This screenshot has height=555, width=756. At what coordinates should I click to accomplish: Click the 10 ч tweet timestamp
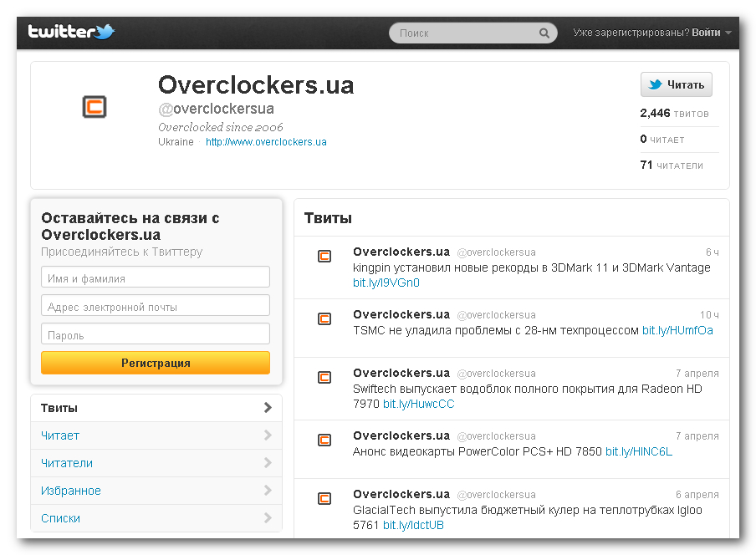click(x=709, y=314)
